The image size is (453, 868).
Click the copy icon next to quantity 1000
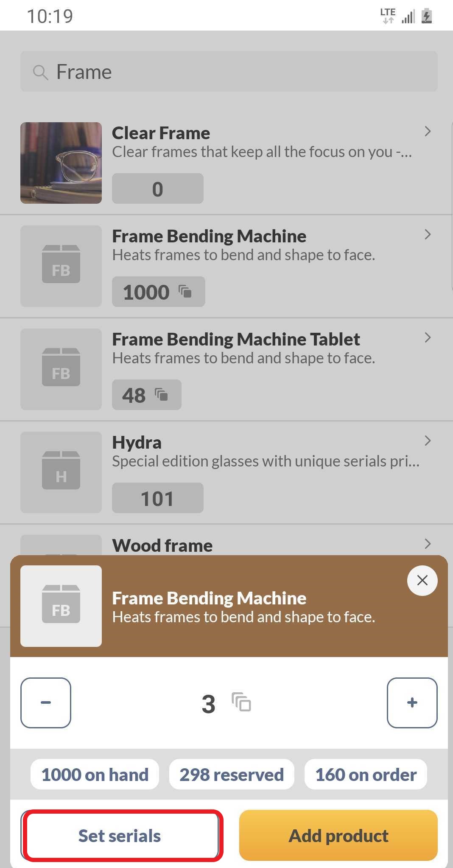tap(185, 291)
